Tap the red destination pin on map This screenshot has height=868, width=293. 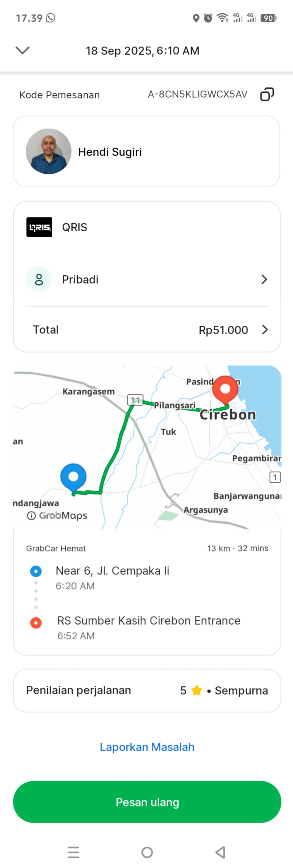point(225,389)
